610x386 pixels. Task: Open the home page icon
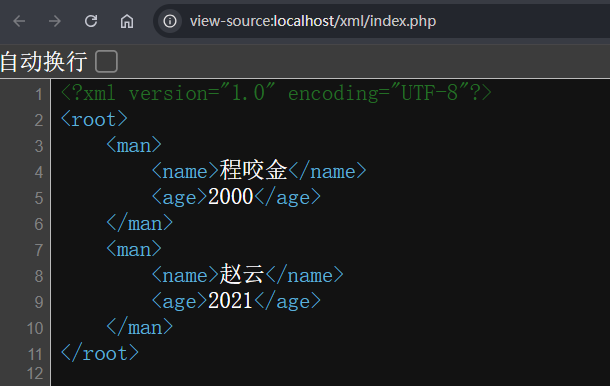pyautogui.click(x=127, y=21)
